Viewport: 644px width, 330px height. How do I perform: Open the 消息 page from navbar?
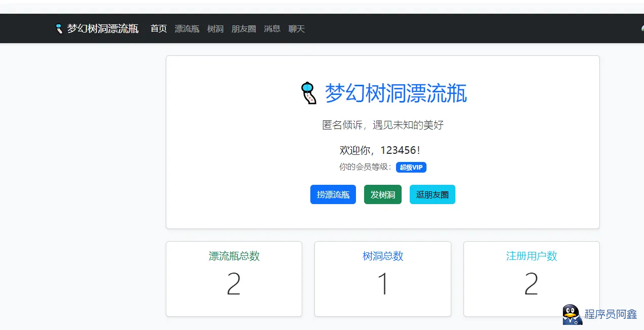pos(272,29)
